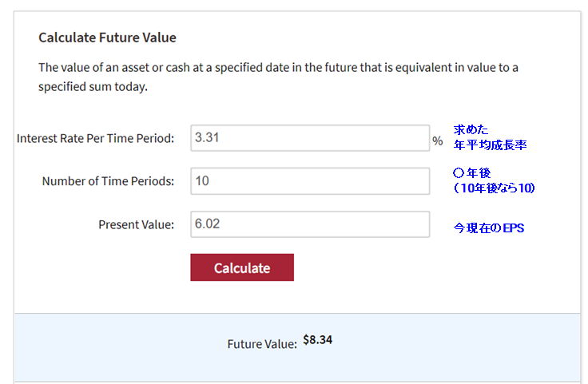Screen dimensions: 588x384
Task: Select the Present Value input box
Action: pos(310,224)
